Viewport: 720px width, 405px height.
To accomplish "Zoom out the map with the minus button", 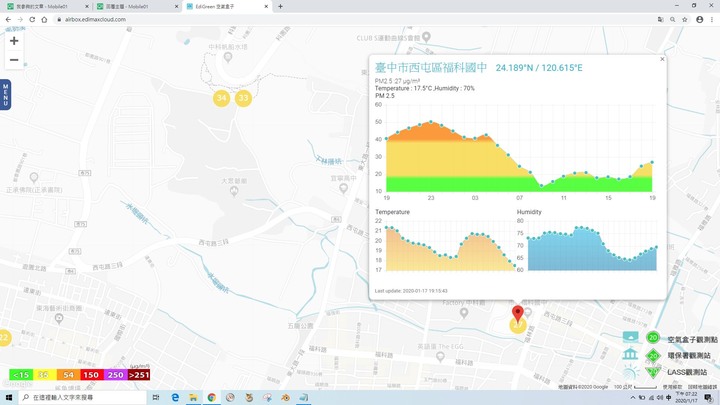I will 14,60.
